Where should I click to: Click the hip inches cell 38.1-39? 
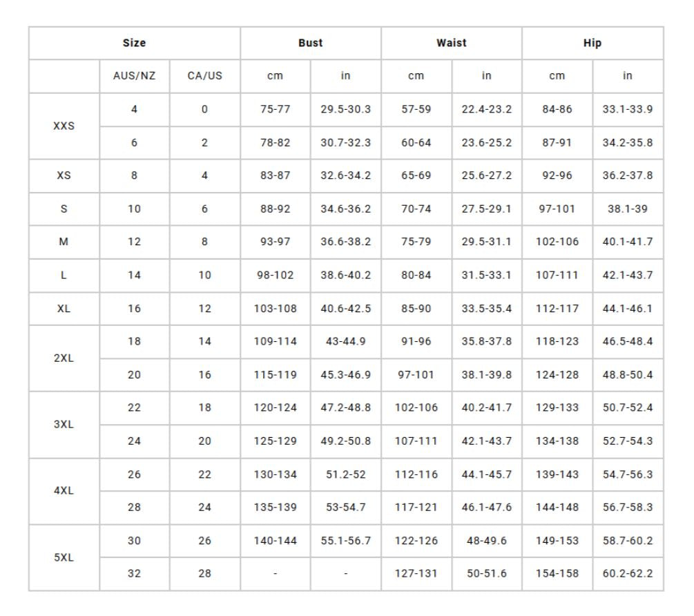click(627, 209)
